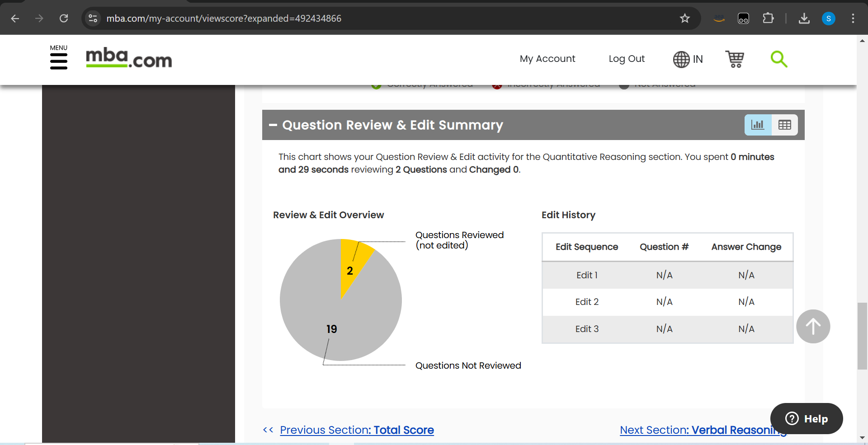Switch to table view in summary header
The height and width of the screenshot is (445, 868).
784,125
